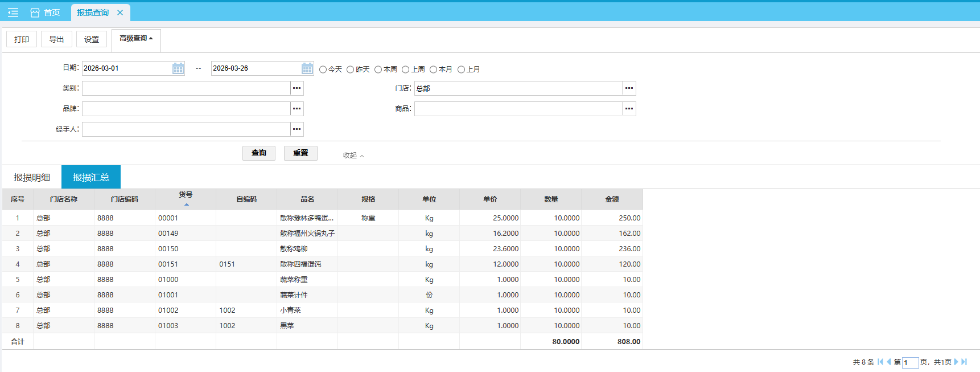The image size is (980, 372).
Task: Go to the next results page
Action: coord(956,362)
